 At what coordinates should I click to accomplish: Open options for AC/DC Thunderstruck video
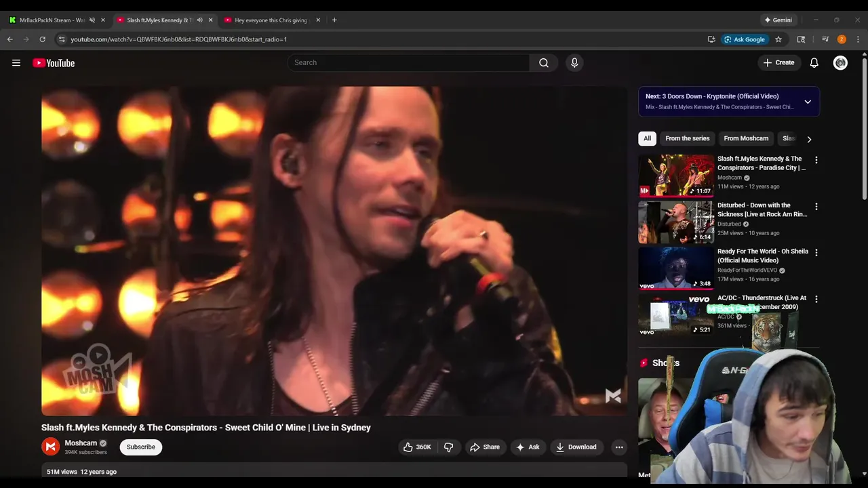[816, 299]
